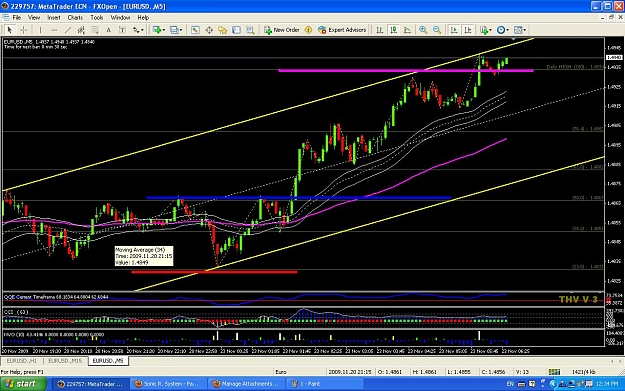Click the tray clock showing 12:34 PM
This screenshot has width=625, height=391.
607,384
